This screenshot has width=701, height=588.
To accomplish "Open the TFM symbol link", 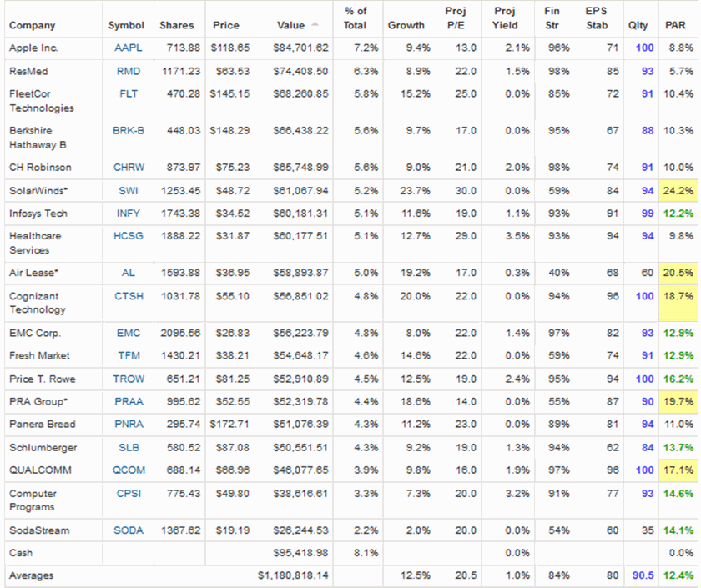I will click(129, 355).
